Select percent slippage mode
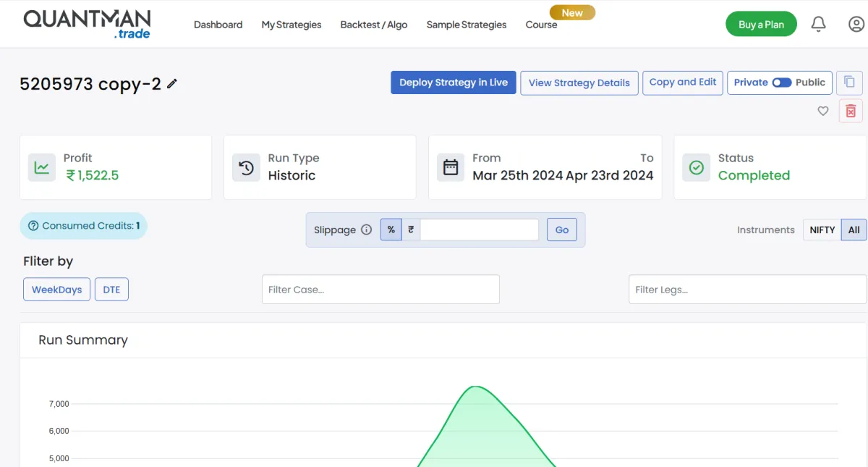Screen dimensions: 868x467 (x=391, y=230)
